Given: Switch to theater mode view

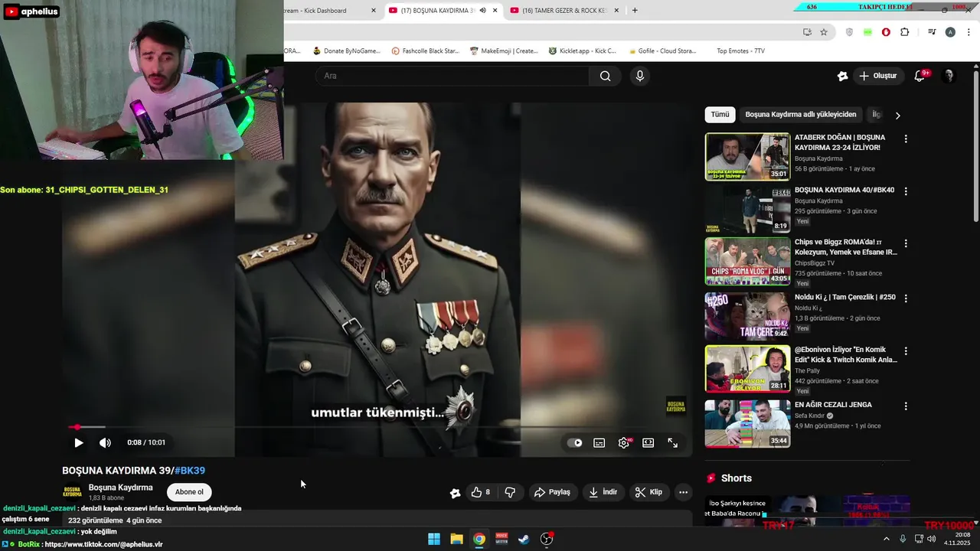Looking at the screenshot, I should 648,442.
